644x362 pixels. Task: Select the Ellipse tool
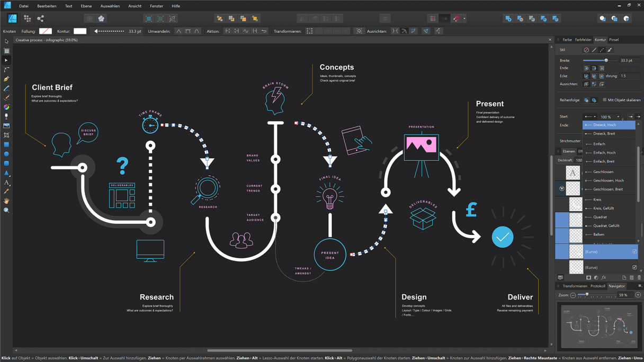(x=7, y=153)
